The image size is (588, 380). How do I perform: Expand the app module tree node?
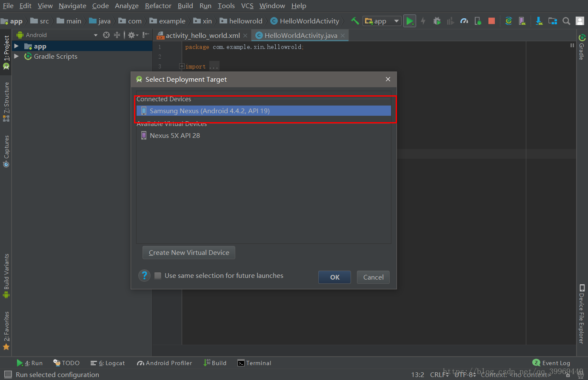(17, 46)
